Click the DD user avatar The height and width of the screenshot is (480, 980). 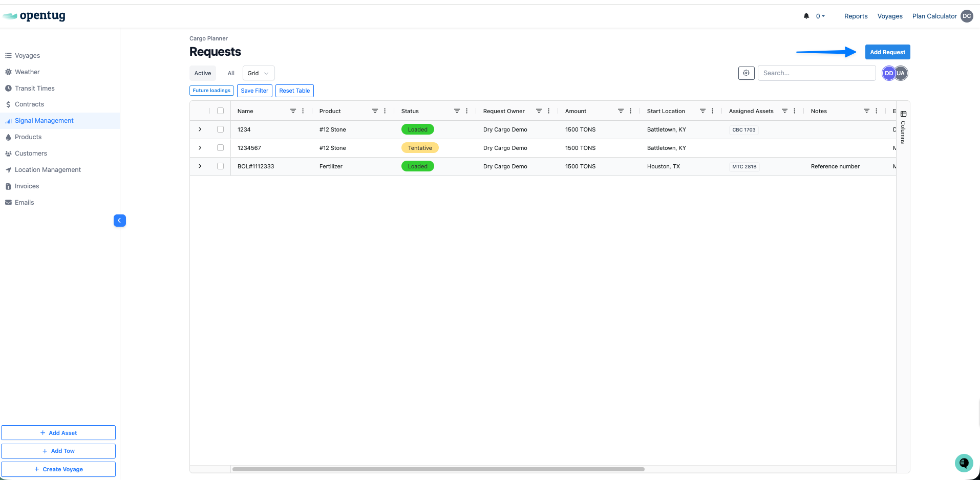click(889, 73)
